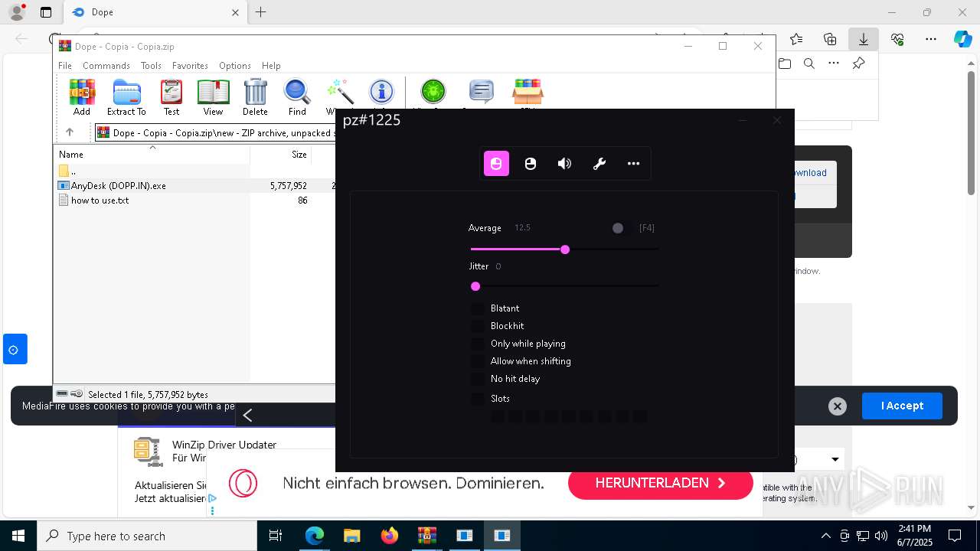This screenshot has width=980, height=551.
Task: Click the green VirusScan bug icon
Action: pyautogui.click(x=433, y=93)
